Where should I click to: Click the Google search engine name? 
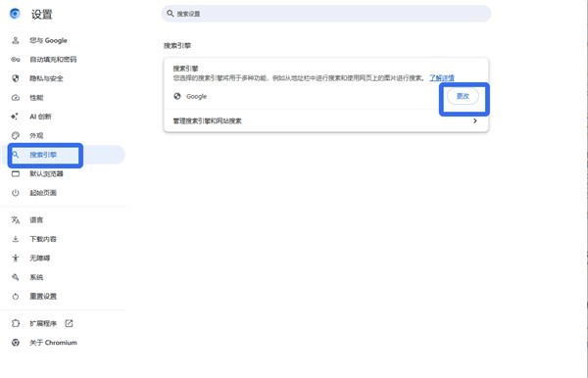pos(197,96)
